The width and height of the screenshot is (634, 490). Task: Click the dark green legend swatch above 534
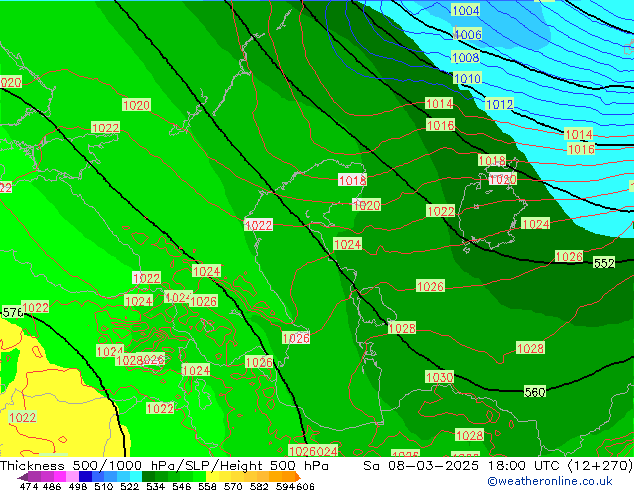(x=149, y=476)
